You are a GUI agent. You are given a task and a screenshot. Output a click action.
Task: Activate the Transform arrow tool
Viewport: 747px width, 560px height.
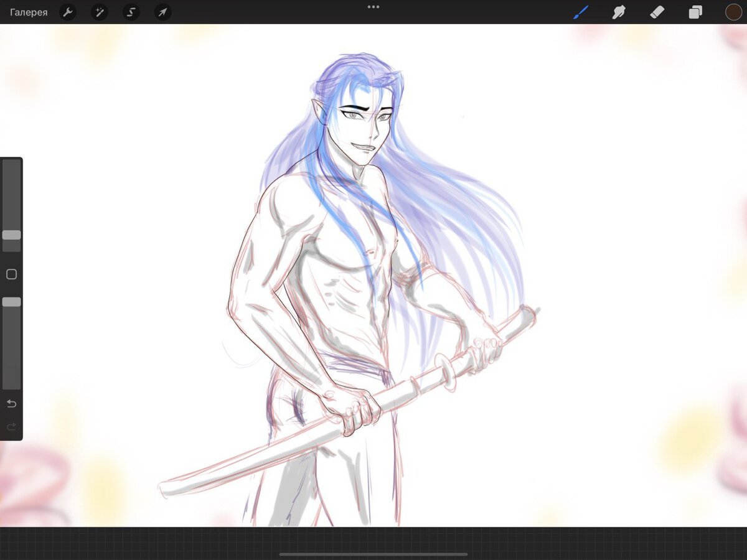162,12
